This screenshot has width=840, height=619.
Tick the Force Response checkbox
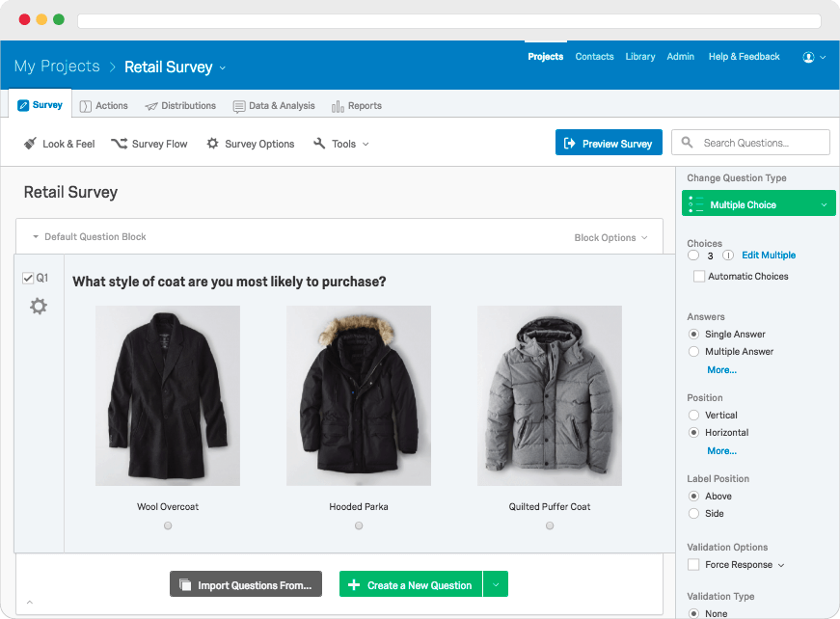coord(693,564)
